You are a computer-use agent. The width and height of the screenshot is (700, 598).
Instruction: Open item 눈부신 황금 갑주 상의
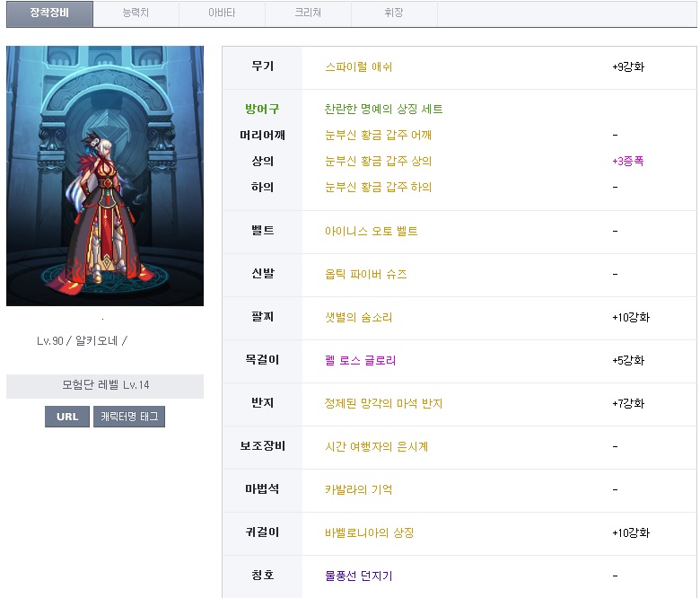click(x=378, y=161)
